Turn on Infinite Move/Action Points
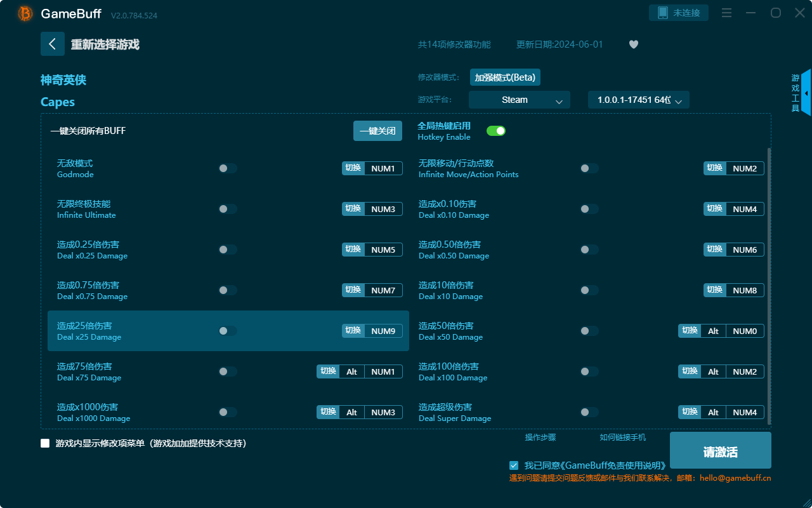Image resolution: width=812 pixels, height=508 pixels. coord(589,168)
